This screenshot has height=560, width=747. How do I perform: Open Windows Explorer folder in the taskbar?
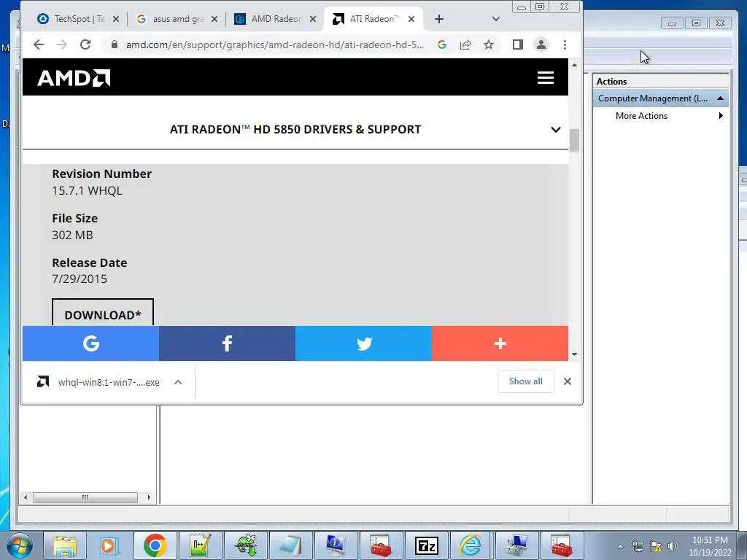[65, 545]
